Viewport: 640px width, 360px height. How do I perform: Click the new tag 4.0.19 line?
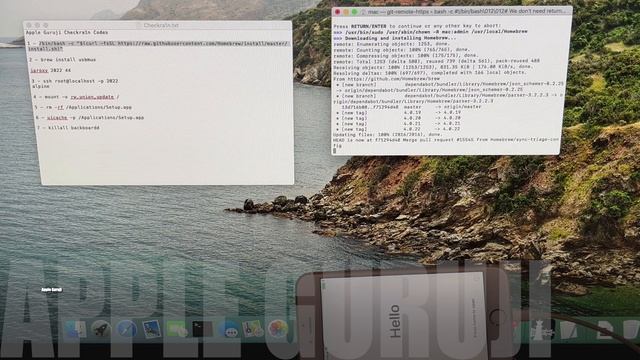pyautogui.click(x=398, y=112)
